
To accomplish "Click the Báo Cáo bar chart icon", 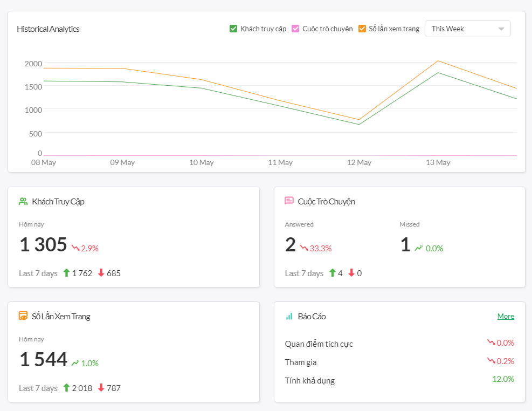I will pyautogui.click(x=289, y=317).
